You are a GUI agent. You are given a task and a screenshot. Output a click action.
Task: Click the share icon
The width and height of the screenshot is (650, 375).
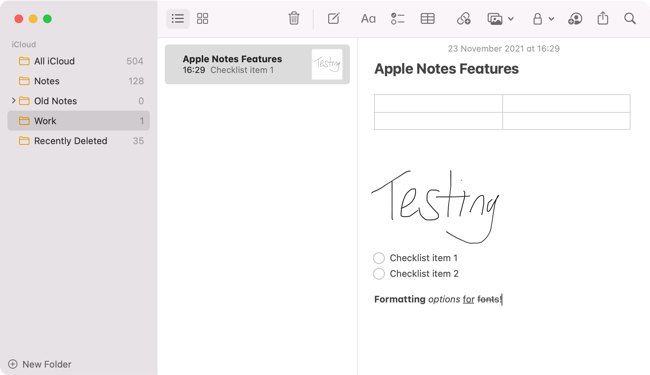[x=603, y=18]
